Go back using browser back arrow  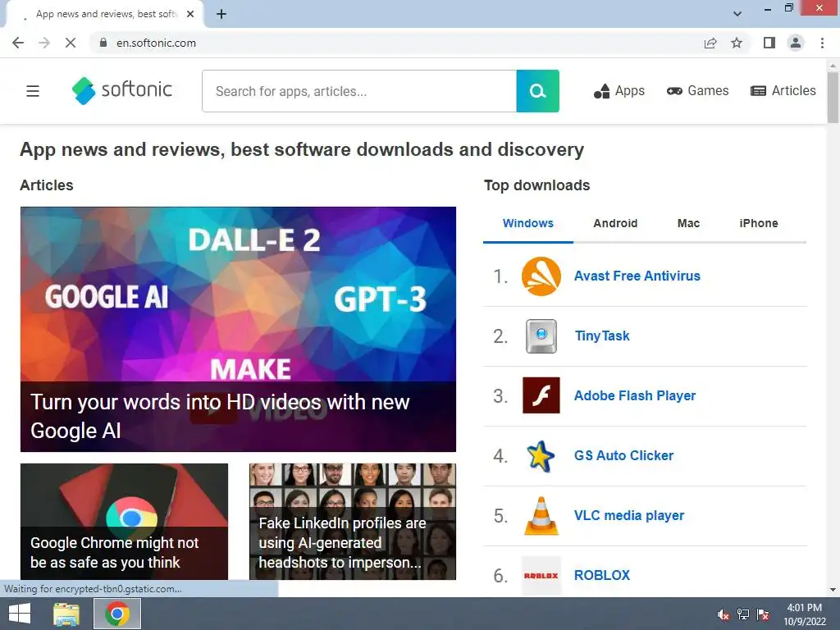[x=18, y=43]
